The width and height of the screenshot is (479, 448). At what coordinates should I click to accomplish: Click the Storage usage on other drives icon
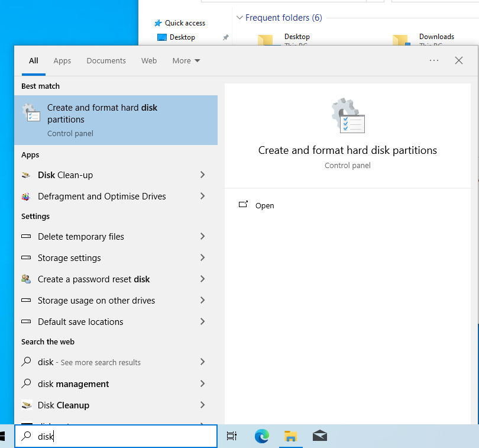(x=26, y=300)
